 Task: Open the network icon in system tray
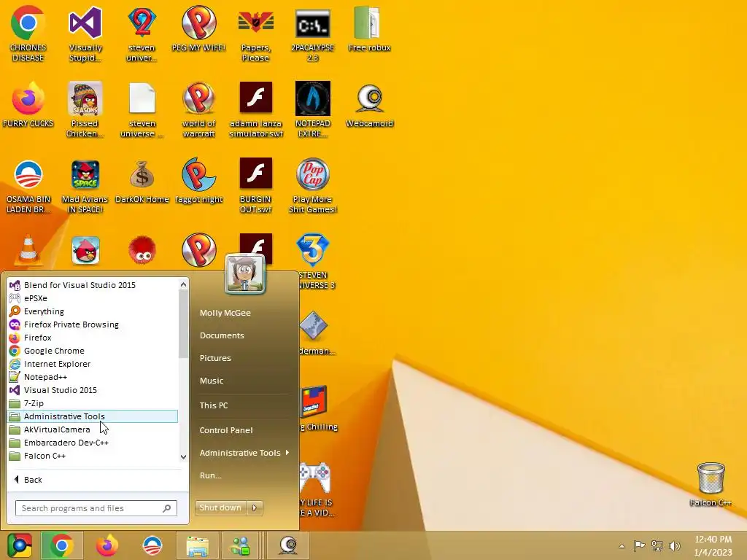657,545
